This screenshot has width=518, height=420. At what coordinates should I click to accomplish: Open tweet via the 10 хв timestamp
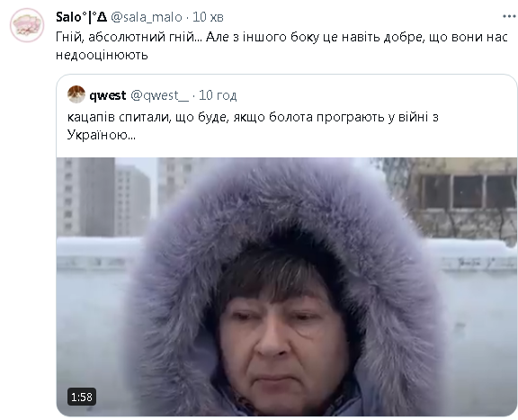click(208, 17)
